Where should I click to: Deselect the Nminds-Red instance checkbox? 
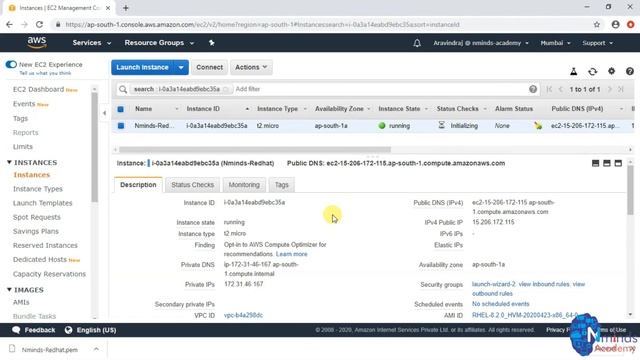point(121,126)
